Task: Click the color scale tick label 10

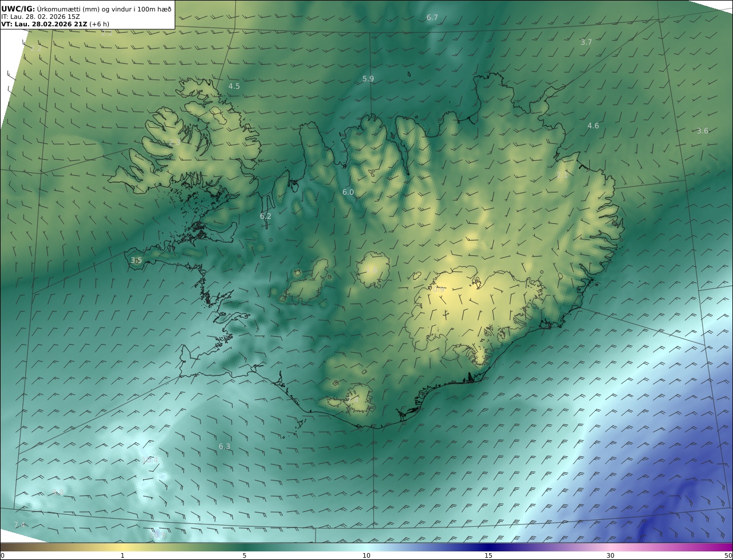Action: pos(366,555)
